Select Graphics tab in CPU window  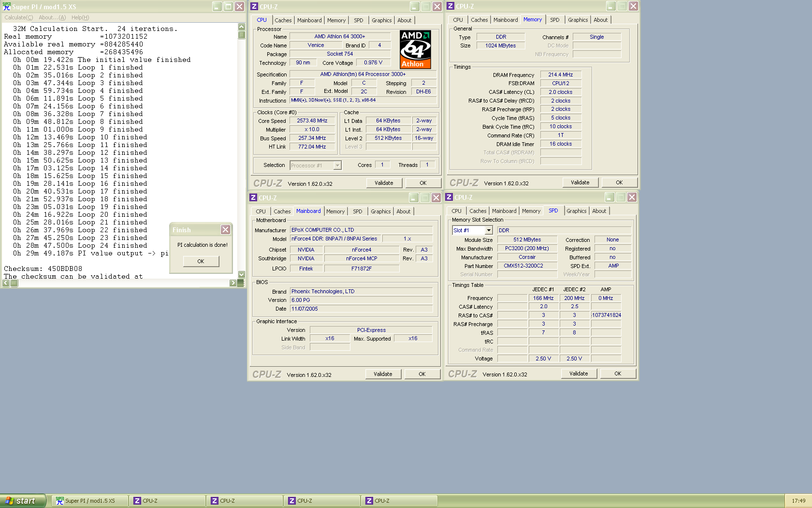tap(382, 20)
